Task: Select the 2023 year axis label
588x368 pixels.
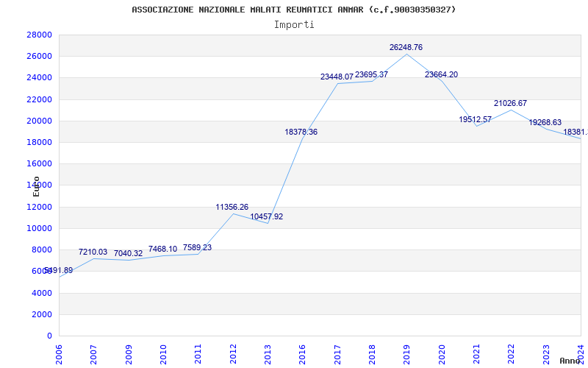Action: click(546, 354)
